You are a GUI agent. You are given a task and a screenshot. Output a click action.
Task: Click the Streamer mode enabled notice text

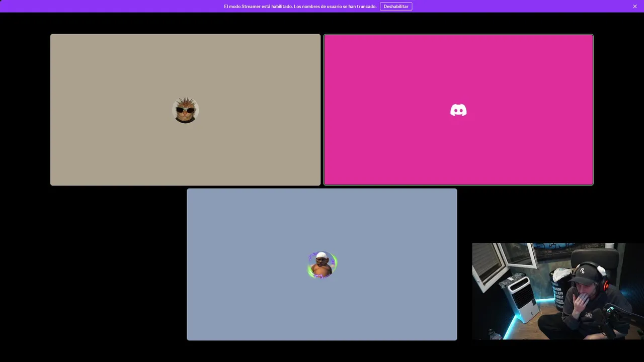(300, 7)
